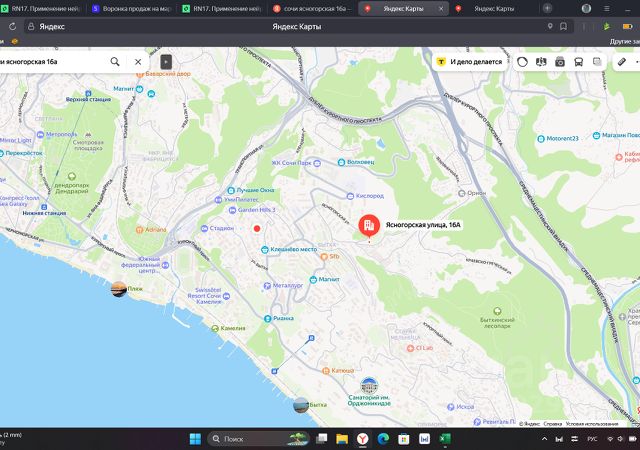
Task: Show street photos with camera icon
Action: (x=560, y=62)
